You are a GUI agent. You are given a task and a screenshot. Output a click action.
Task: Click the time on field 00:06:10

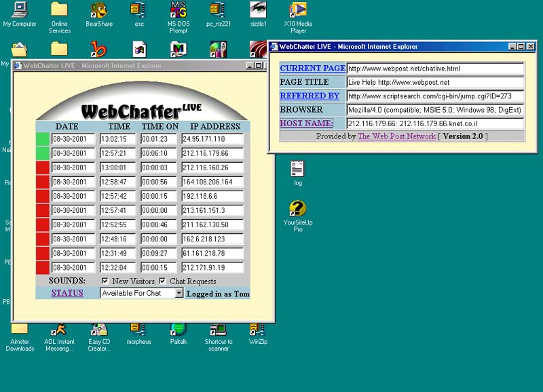[158, 153]
